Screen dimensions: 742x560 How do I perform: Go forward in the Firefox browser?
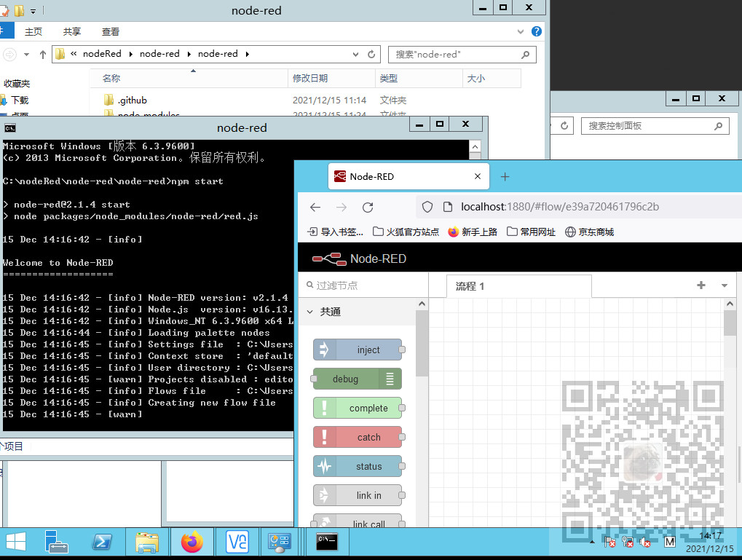coord(342,207)
